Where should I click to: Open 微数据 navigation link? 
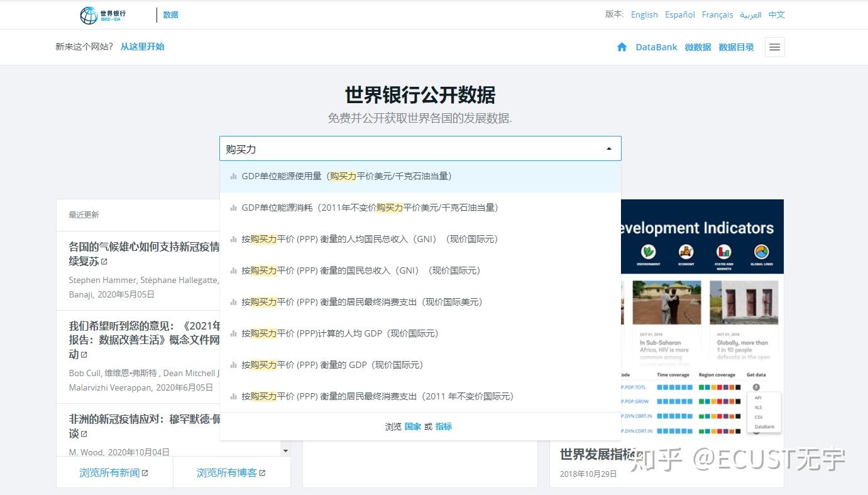tap(698, 47)
